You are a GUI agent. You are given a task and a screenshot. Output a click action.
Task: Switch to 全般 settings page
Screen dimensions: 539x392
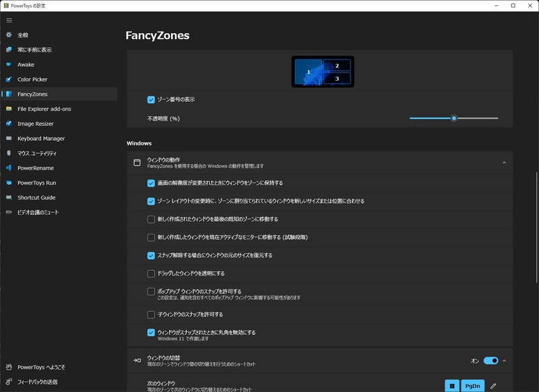(x=9, y=34)
